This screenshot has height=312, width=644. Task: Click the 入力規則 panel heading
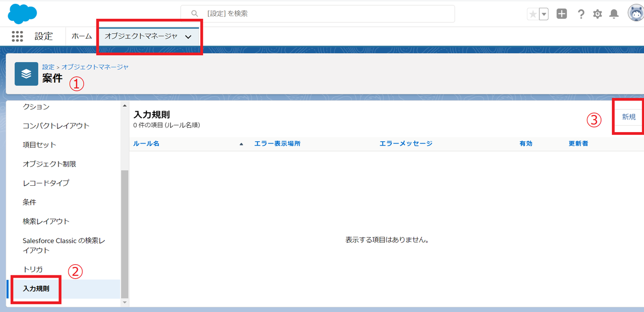click(x=152, y=115)
